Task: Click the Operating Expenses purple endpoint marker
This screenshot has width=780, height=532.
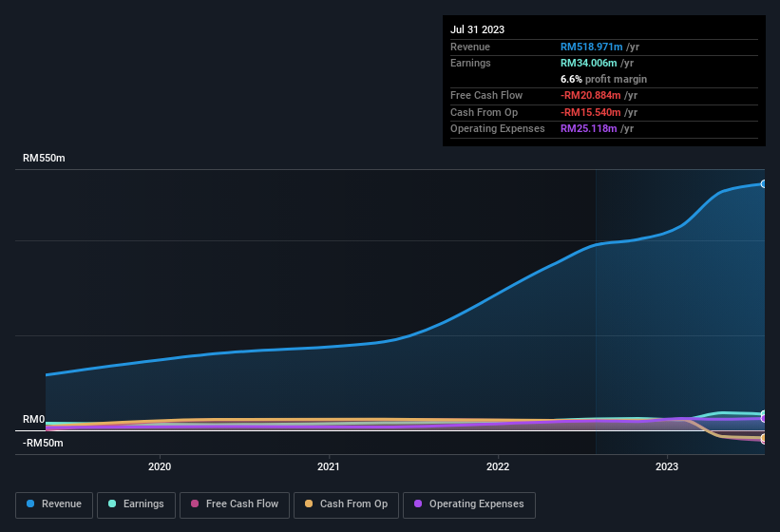Action: [763, 419]
